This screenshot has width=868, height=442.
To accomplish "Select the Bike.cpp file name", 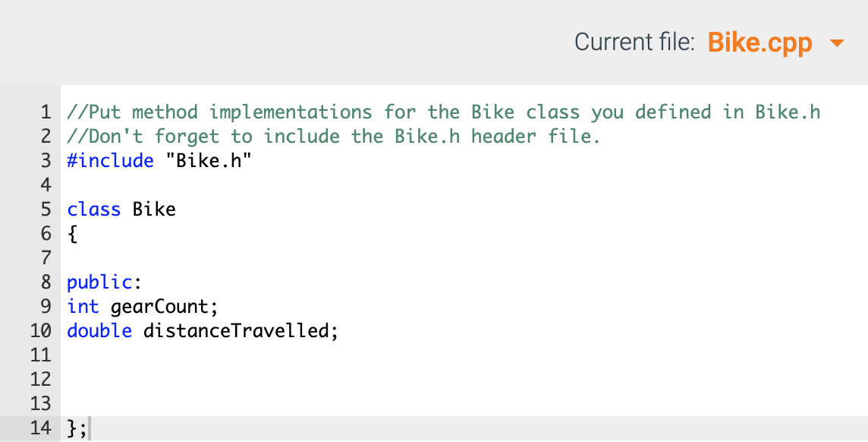I will point(760,43).
